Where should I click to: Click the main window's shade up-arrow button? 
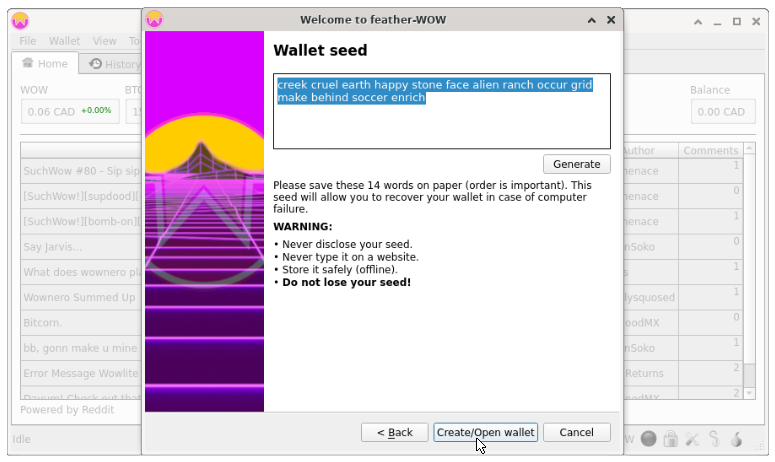(x=698, y=22)
